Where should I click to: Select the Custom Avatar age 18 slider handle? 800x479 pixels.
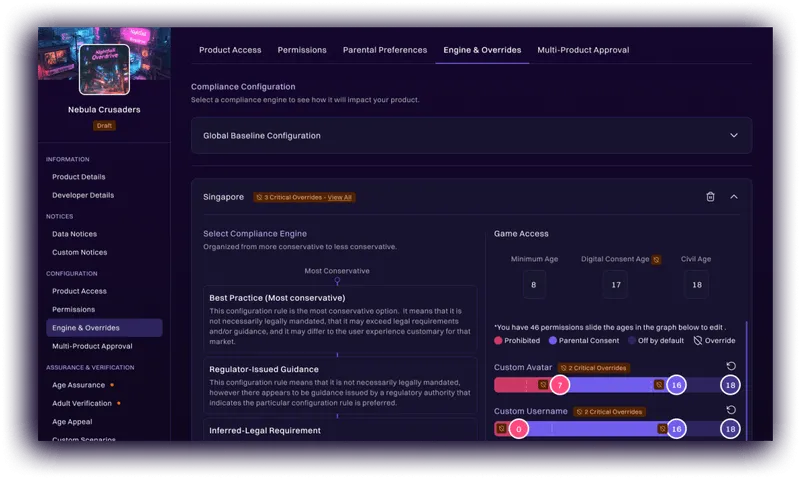click(x=730, y=385)
